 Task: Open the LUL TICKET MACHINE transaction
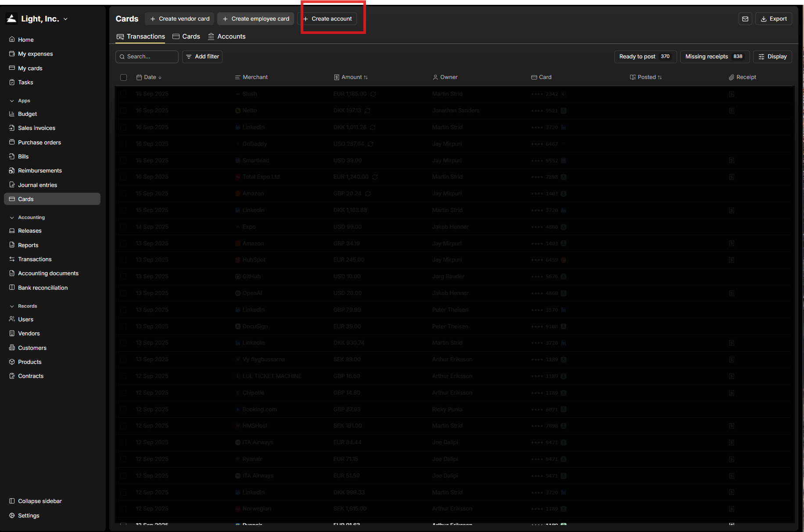(x=455, y=376)
